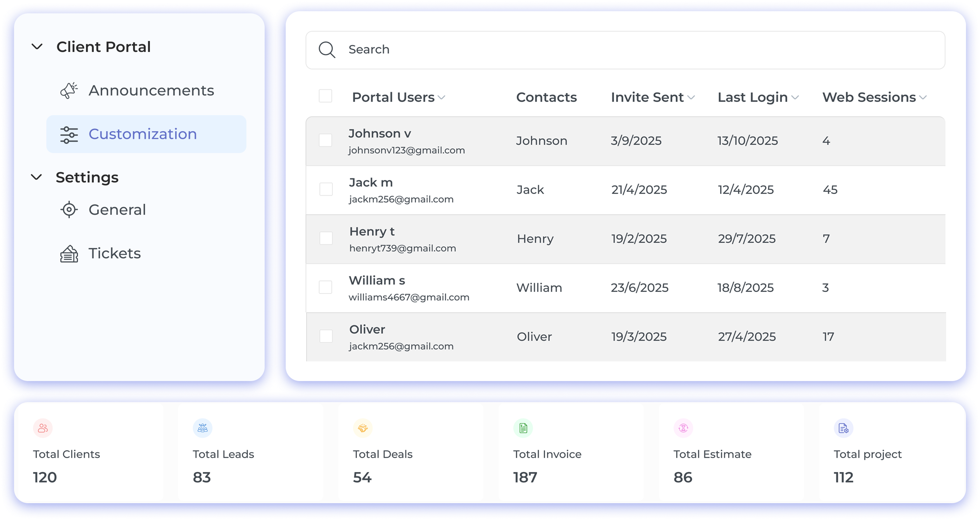Open the Total Deals card label
980x520 pixels.
pyautogui.click(x=383, y=454)
